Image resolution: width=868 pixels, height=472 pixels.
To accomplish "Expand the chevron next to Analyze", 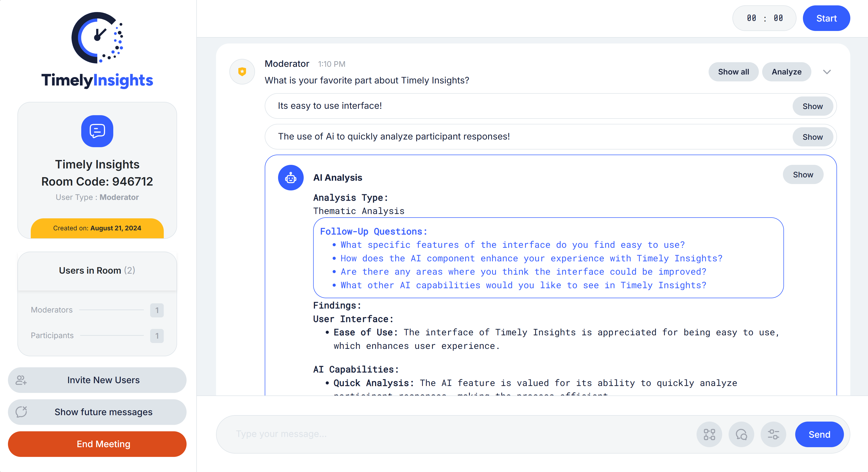I will [826, 72].
